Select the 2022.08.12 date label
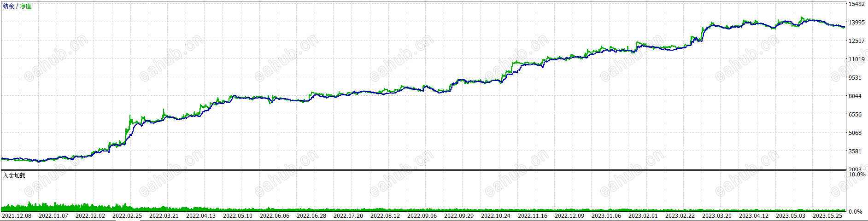Image resolution: width=868 pixels, height=221 pixels. [x=385, y=216]
